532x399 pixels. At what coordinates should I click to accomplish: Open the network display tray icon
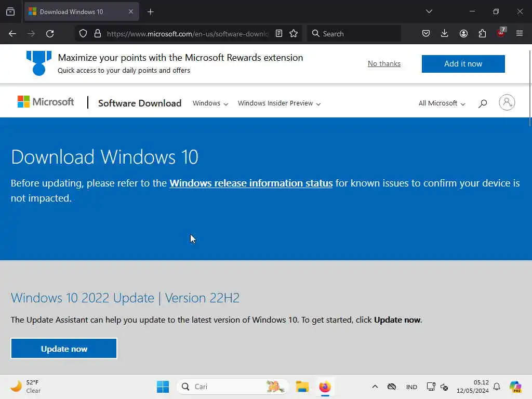point(431,387)
